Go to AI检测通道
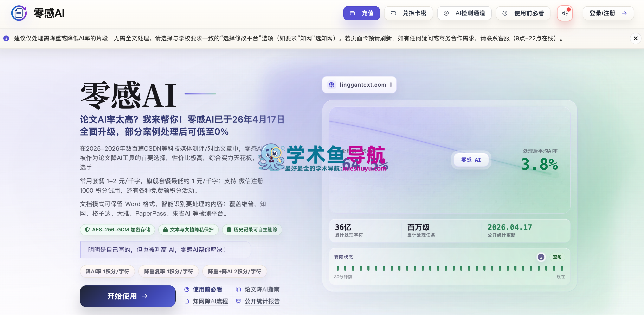This screenshot has height=315, width=644. click(x=464, y=13)
